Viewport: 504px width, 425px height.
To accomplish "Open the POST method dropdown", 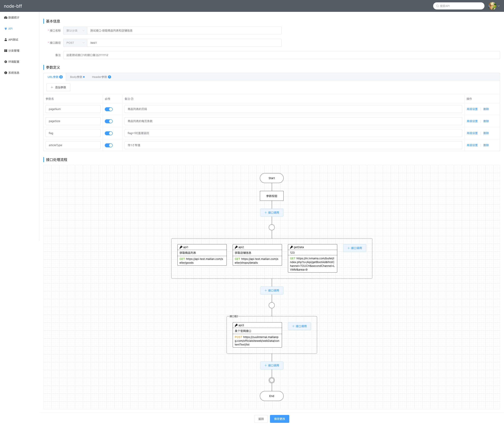I will [x=75, y=43].
